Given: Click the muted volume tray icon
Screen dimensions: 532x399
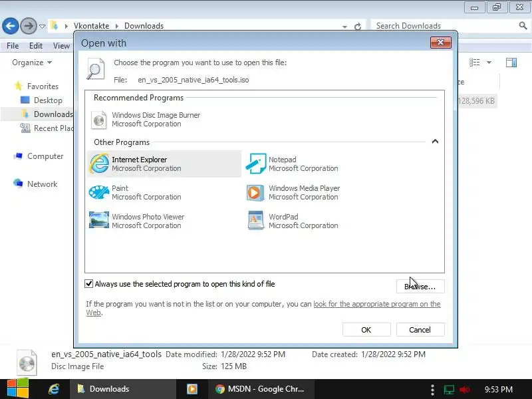Looking at the screenshot, I should (465, 390).
